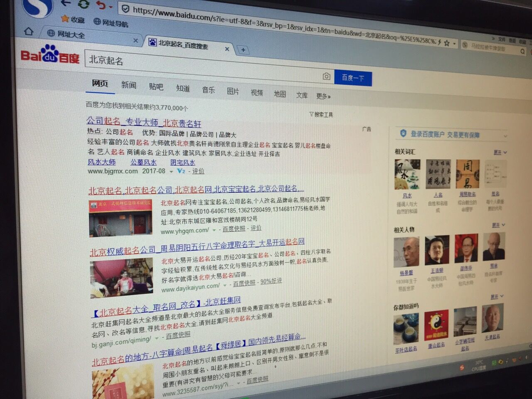Close the 网址大全 tab
Viewport: 532px width, 399px height.
coord(135,40)
